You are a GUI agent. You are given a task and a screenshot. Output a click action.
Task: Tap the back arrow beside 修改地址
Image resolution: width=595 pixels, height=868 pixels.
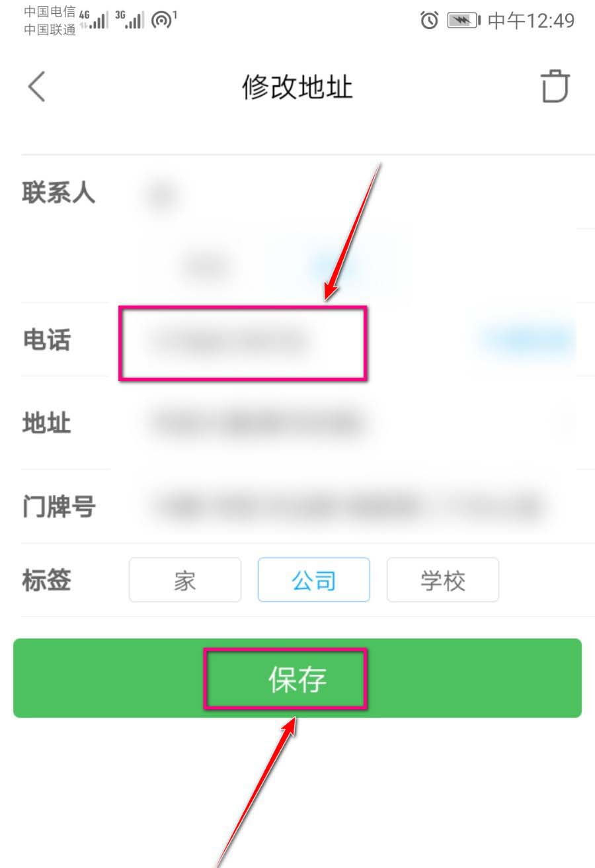point(36,87)
